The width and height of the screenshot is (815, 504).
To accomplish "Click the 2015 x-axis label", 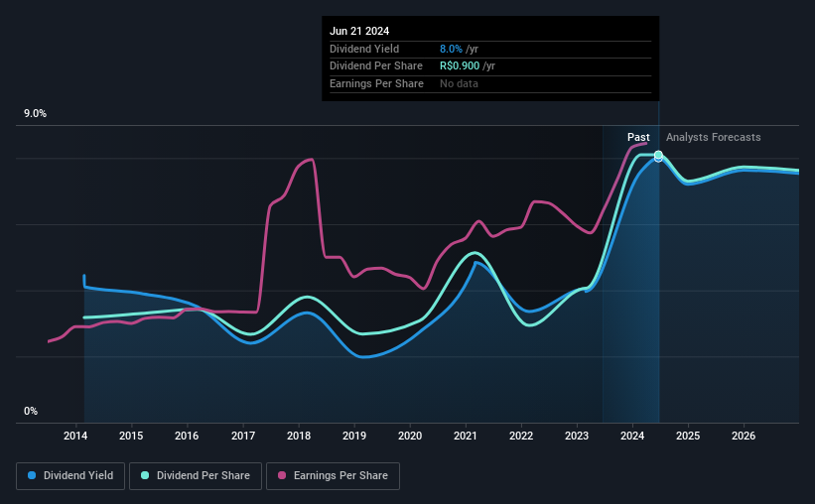I will click(131, 436).
